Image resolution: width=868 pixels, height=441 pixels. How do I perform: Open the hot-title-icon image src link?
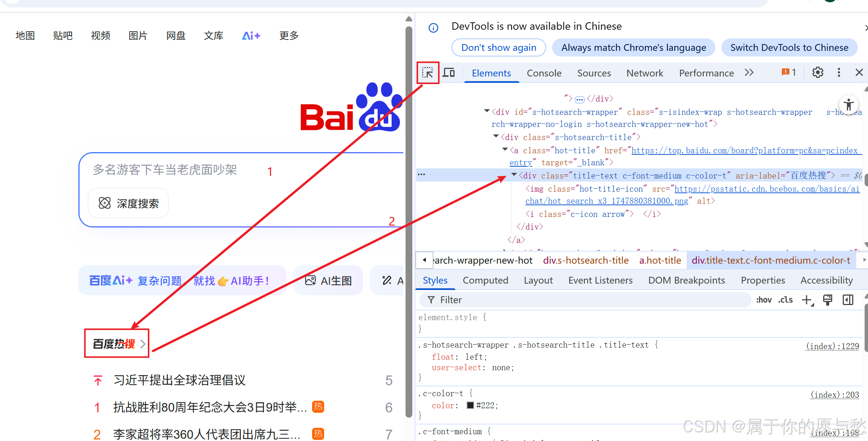[x=767, y=189]
